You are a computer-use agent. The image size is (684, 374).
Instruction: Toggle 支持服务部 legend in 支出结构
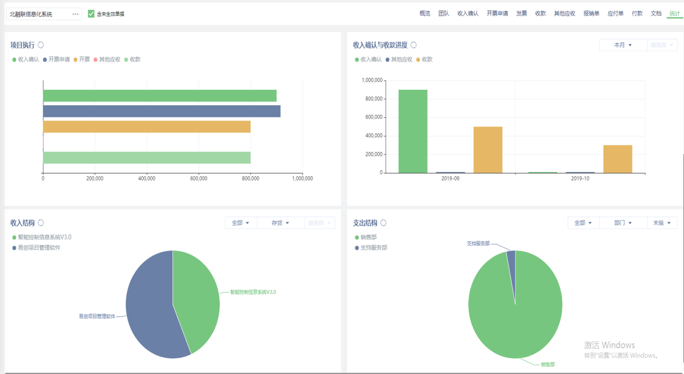[x=371, y=247]
